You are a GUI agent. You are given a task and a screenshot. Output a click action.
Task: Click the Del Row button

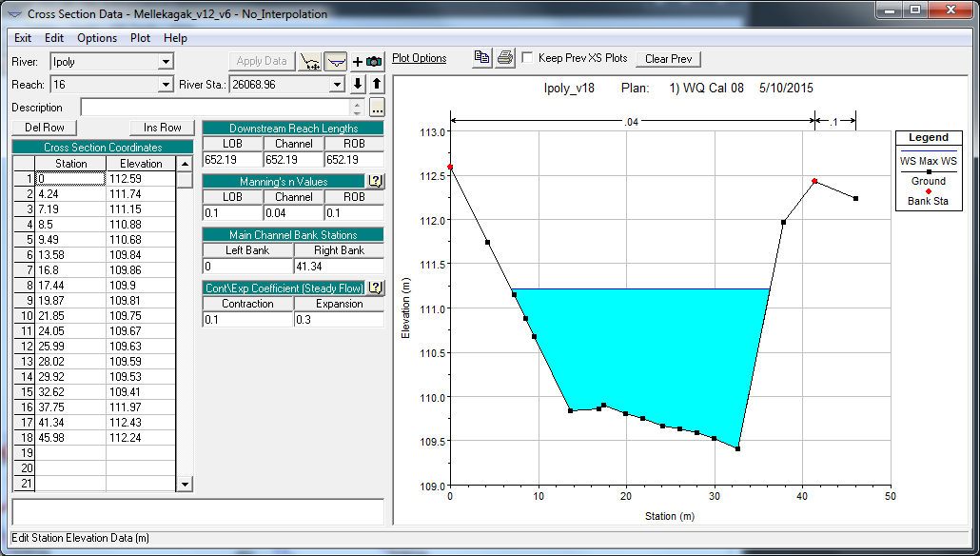tap(45, 128)
